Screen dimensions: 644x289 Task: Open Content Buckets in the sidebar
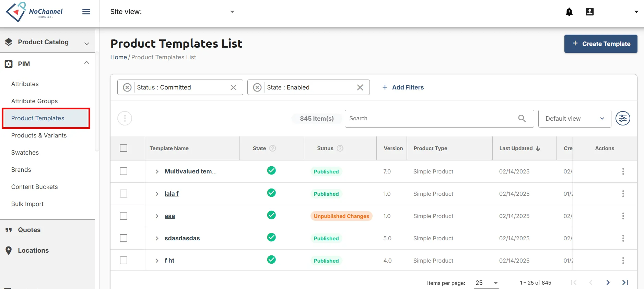pos(34,187)
